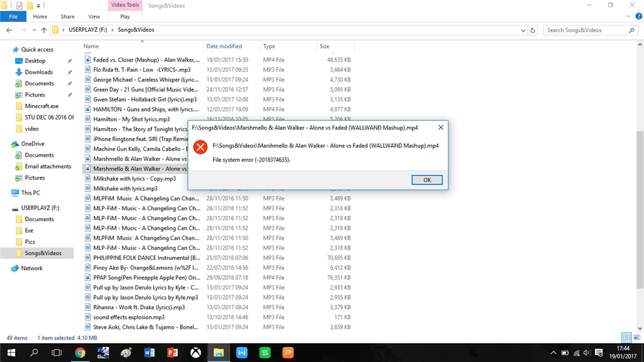The width and height of the screenshot is (644, 362).
Task: Click USERPLAYZ (F:) in the address breadcrumb
Action: pos(87,30)
